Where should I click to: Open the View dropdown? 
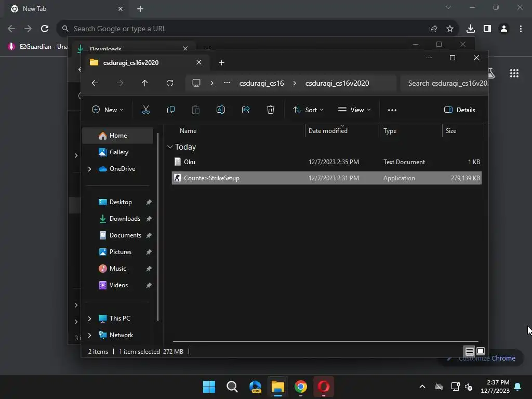pyautogui.click(x=354, y=110)
